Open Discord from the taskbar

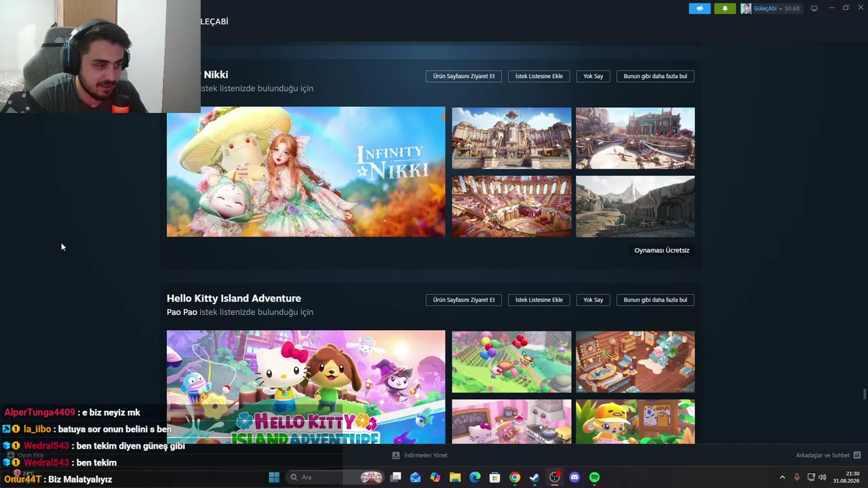click(574, 477)
